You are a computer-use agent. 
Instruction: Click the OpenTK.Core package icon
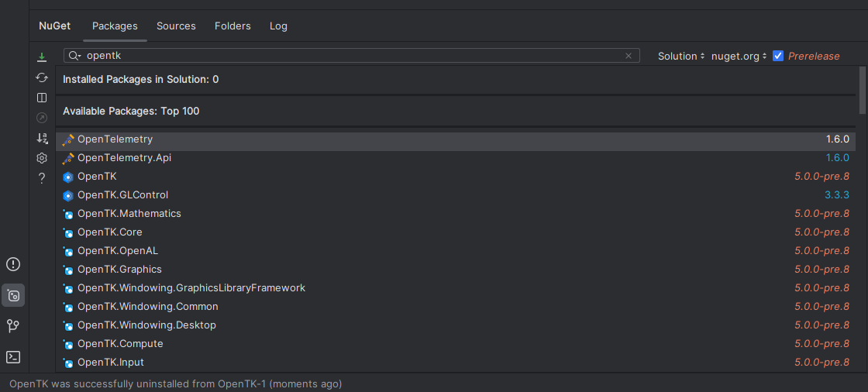point(68,233)
